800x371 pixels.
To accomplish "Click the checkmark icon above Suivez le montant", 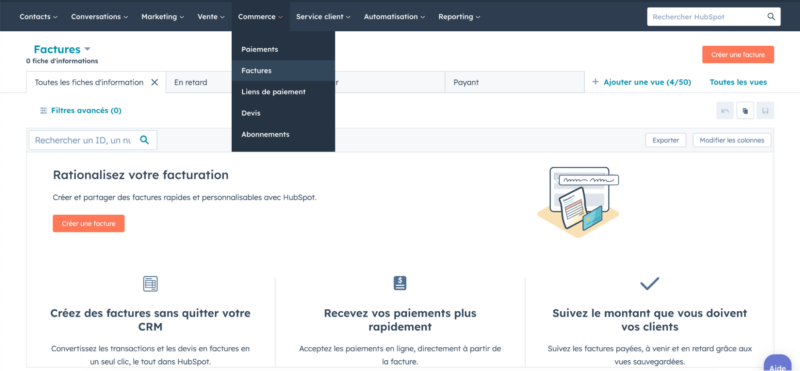I will (649, 284).
